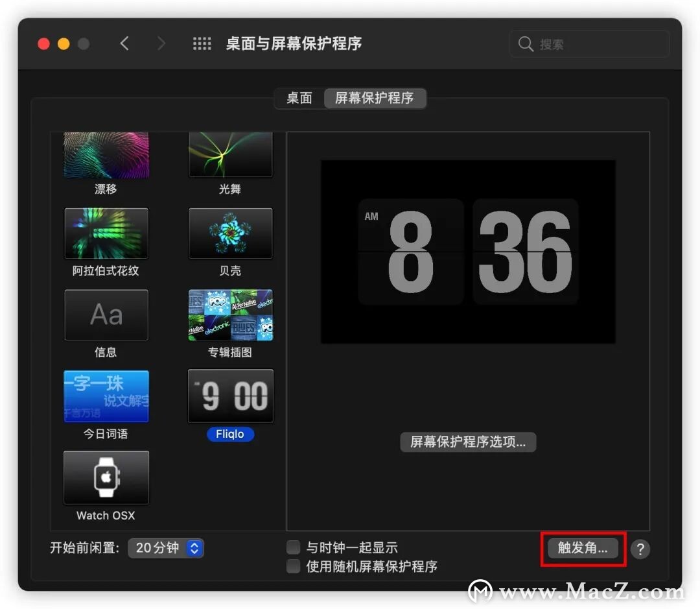Open 屏幕保护程序选项 button
The image size is (700, 609).
468,442
